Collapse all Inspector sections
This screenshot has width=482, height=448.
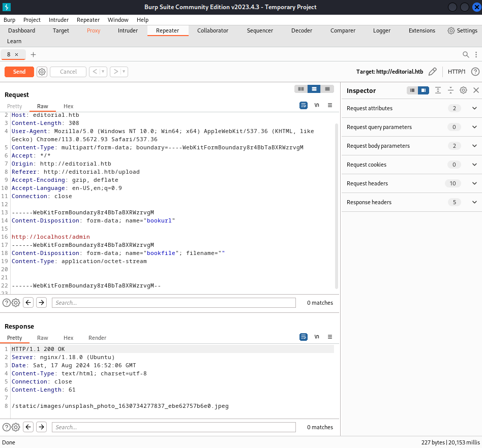(x=450, y=90)
